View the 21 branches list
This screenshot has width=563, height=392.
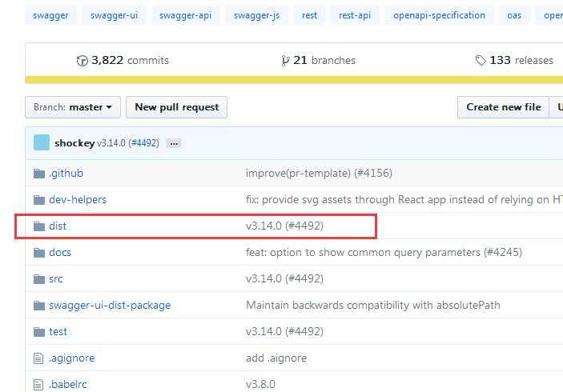[318, 60]
